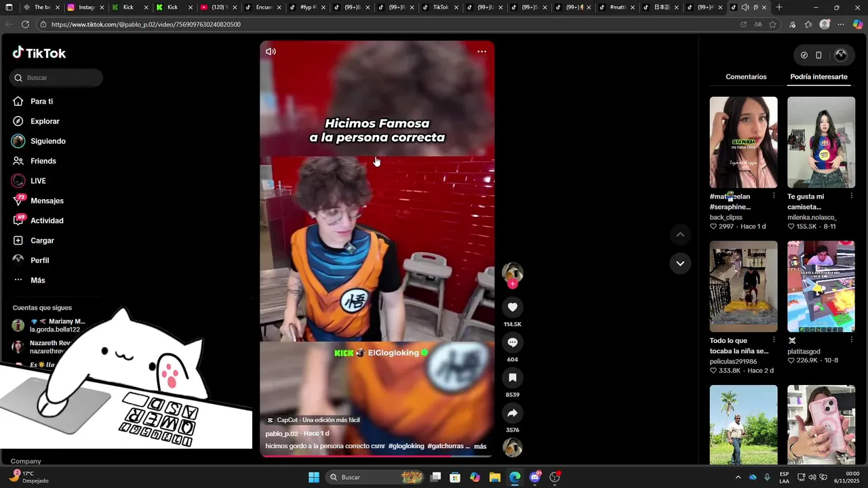Switch to the YouTube (120) browser tab
The width and height of the screenshot is (868, 488).
point(217,7)
